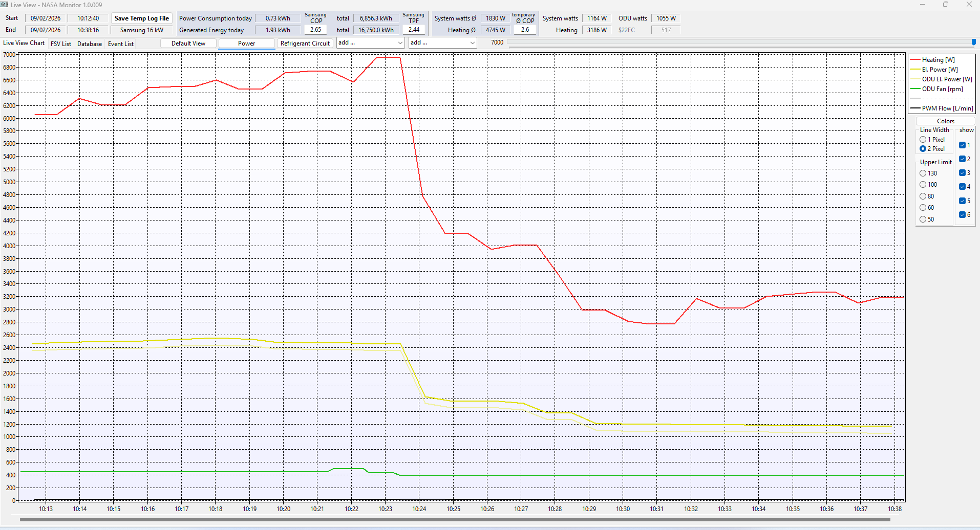This screenshot has height=530, width=980.
Task: Click the horizontal scrollbar below the chart
Action: [x=455, y=520]
